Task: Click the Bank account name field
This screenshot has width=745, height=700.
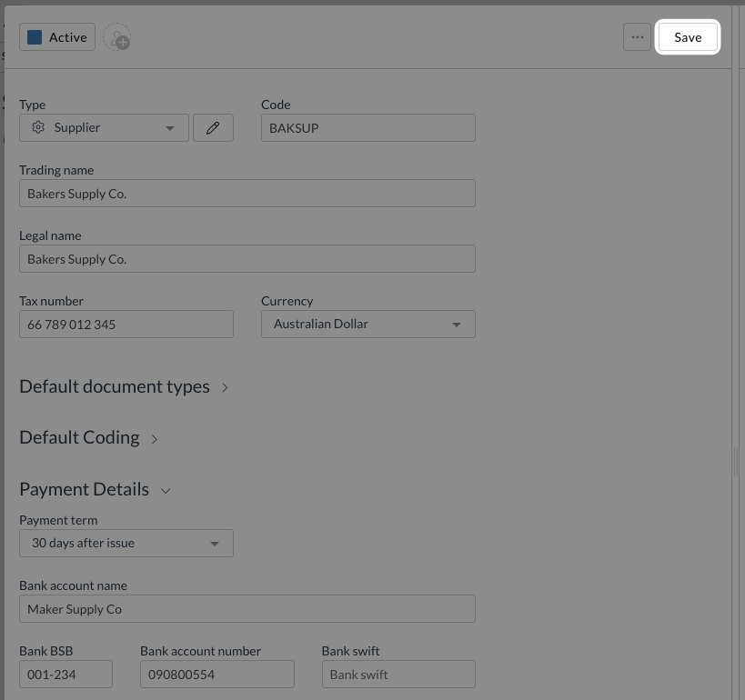Action: pyautogui.click(x=247, y=609)
